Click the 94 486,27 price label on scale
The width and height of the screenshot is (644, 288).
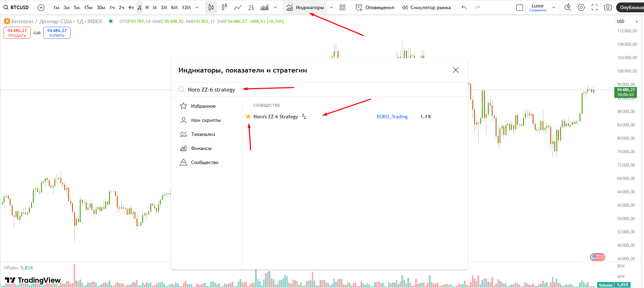pyautogui.click(x=626, y=92)
